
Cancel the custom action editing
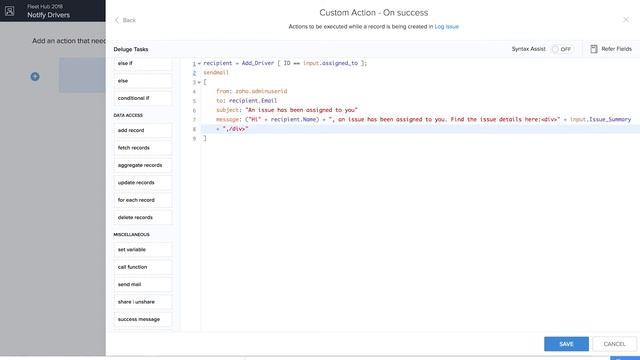[x=614, y=344]
